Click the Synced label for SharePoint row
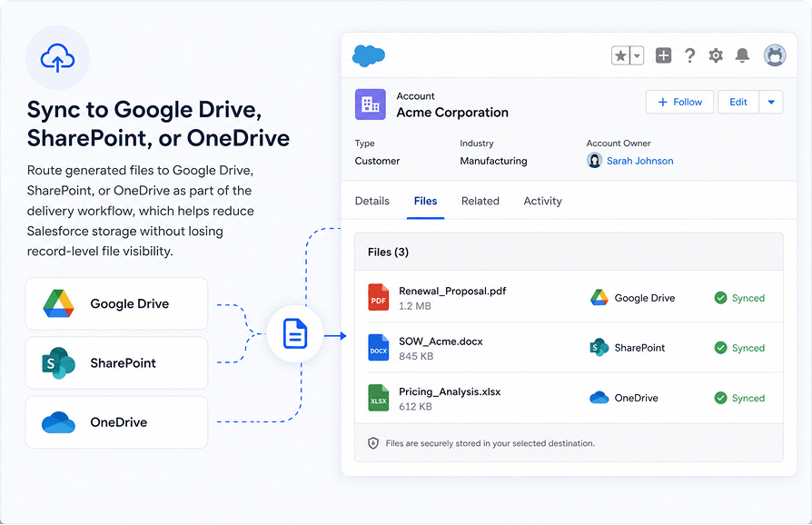The height and width of the screenshot is (525, 812). [748, 348]
